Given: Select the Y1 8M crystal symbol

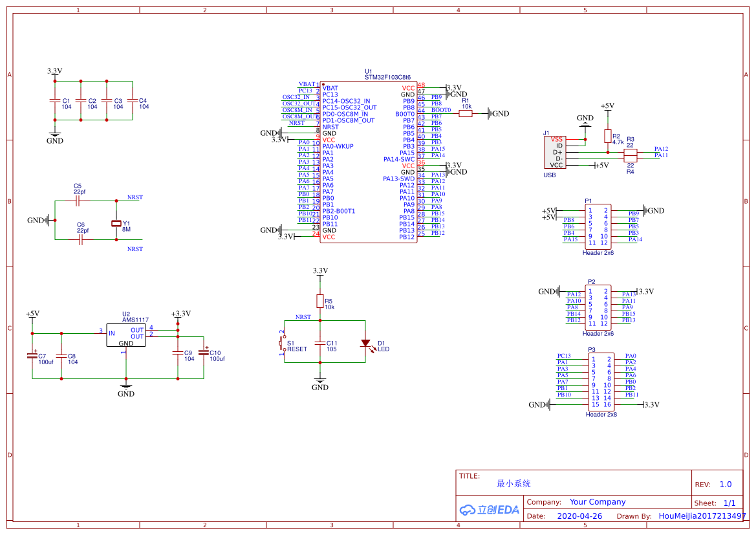Looking at the screenshot, I should 116,223.
